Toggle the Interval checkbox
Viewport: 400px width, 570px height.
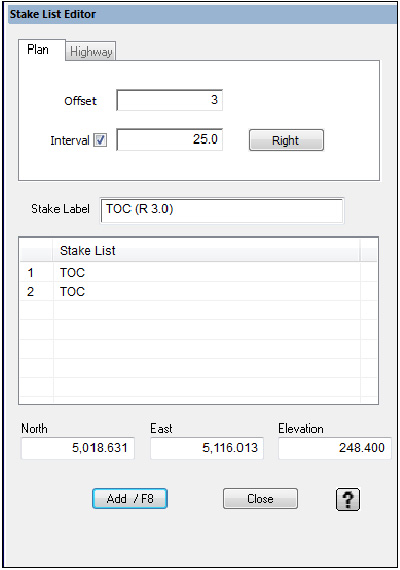tap(100, 140)
